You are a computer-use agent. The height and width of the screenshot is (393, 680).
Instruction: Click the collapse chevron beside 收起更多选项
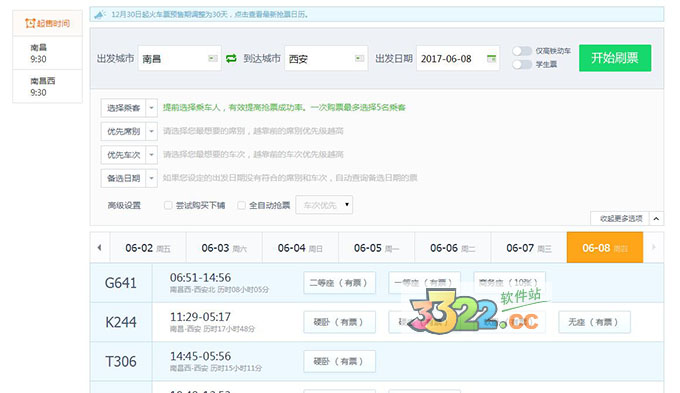(x=656, y=219)
